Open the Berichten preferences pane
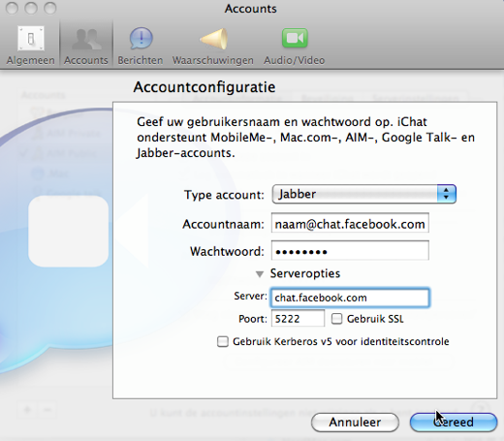Image resolution: width=504 pixels, height=441 pixels. point(141,46)
